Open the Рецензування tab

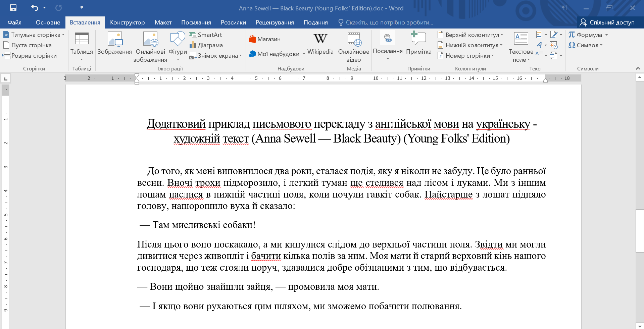coord(275,22)
